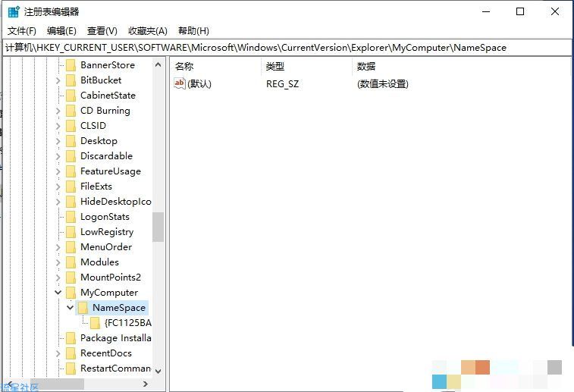Expand the BitBucket key

tap(58, 80)
